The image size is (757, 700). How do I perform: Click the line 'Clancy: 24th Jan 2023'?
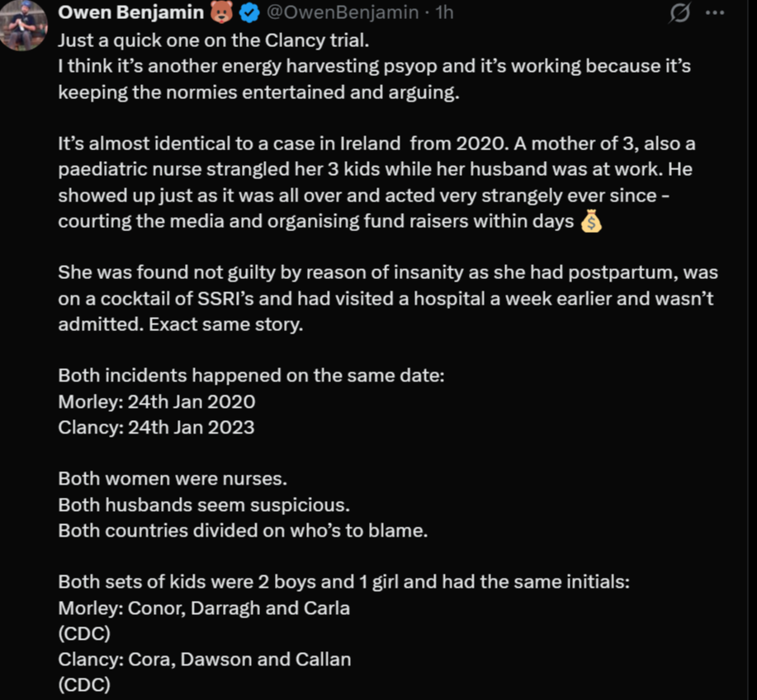[x=156, y=428]
